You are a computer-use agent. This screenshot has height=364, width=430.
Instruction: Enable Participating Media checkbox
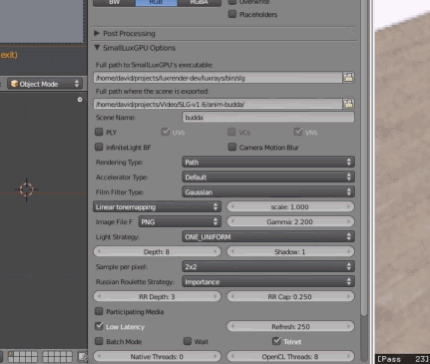point(99,311)
